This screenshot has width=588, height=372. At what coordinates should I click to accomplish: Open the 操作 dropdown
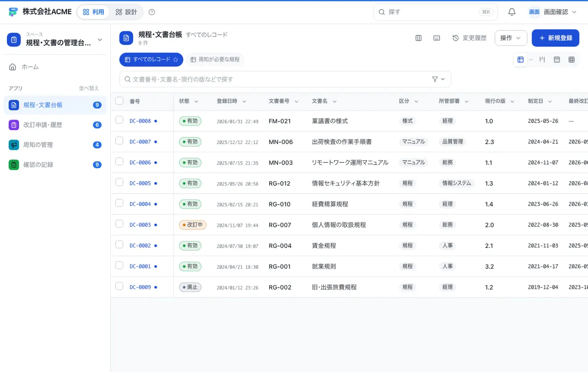[x=511, y=38]
